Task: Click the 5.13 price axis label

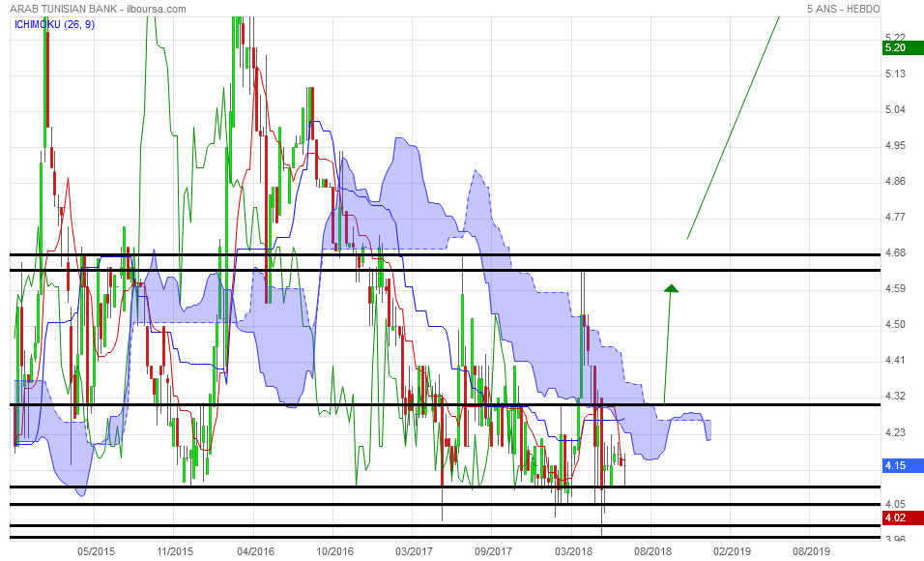Action: (x=896, y=74)
